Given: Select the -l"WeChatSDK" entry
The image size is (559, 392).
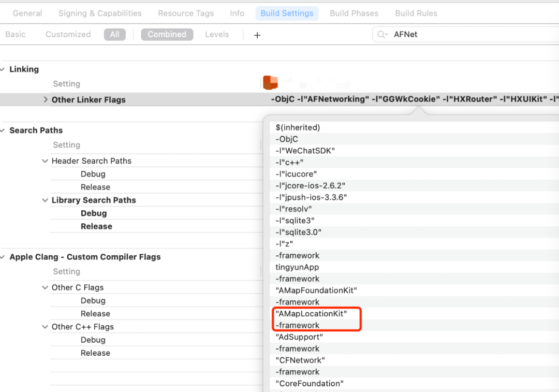Looking at the screenshot, I should tap(414, 151).
